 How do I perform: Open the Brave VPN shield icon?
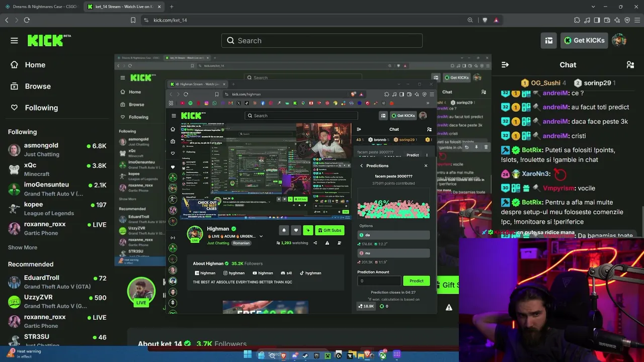pyautogui.click(x=627, y=20)
